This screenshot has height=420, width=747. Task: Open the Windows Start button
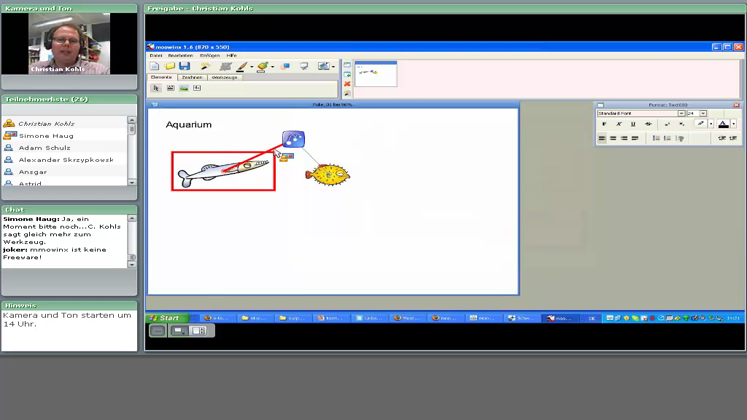[167, 318]
